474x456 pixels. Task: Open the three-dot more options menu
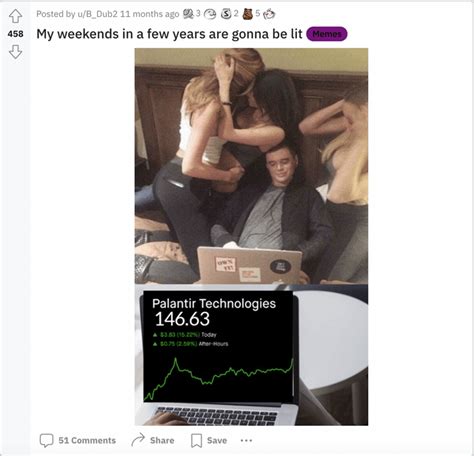(246, 440)
